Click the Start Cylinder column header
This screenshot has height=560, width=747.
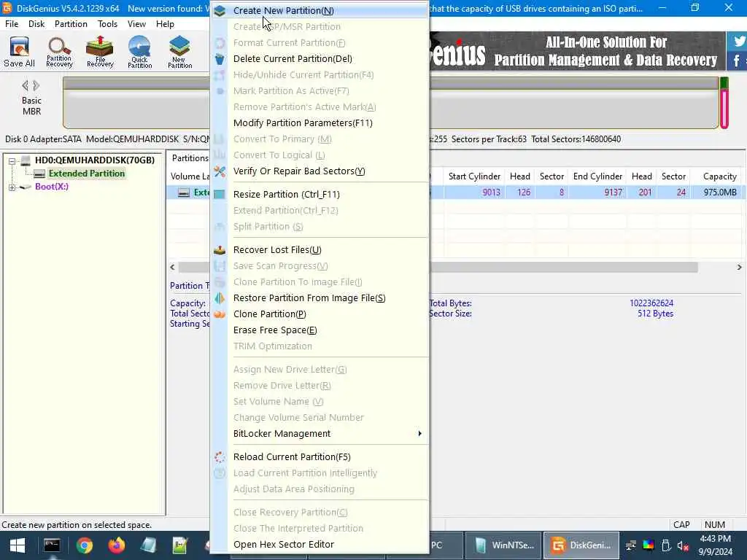pos(474,176)
